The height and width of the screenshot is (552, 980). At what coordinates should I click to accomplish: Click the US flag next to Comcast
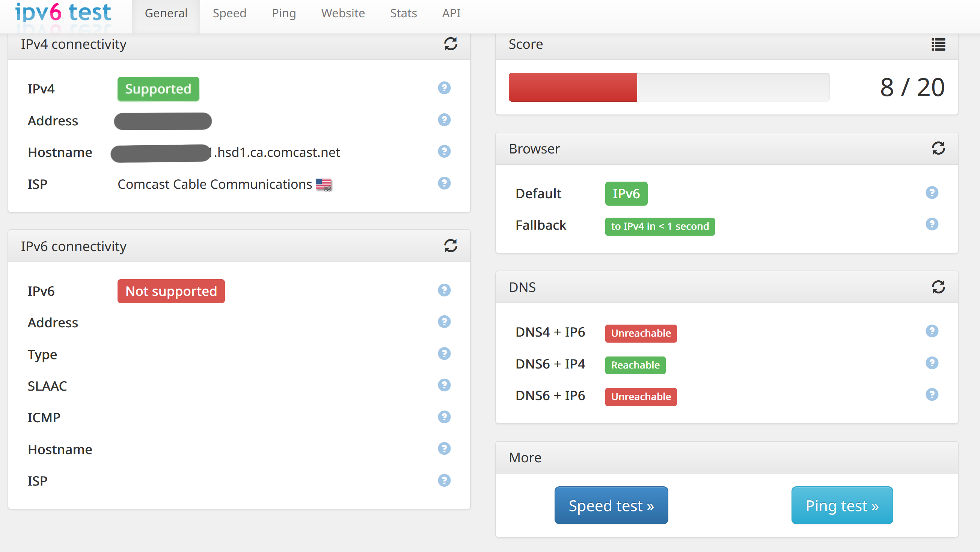pyautogui.click(x=324, y=185)
